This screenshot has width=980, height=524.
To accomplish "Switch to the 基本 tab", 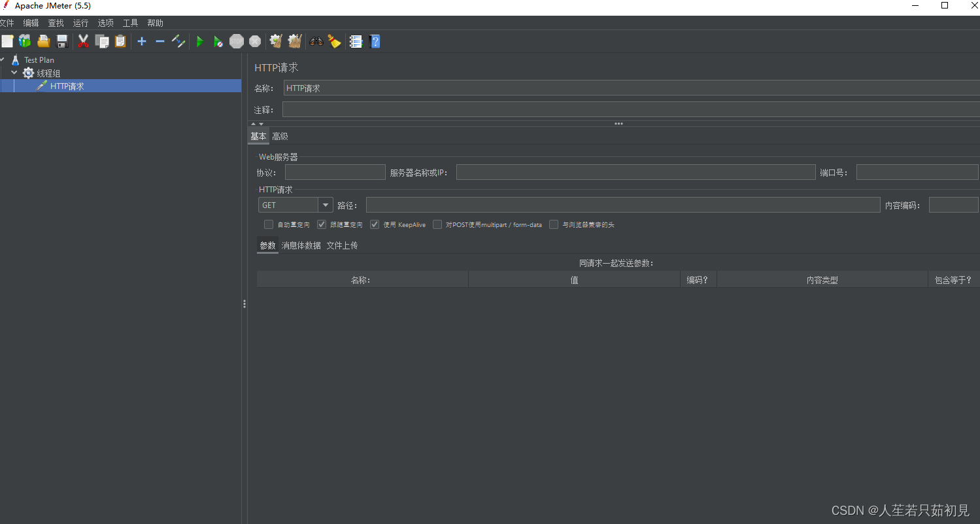I will [258, 136].
